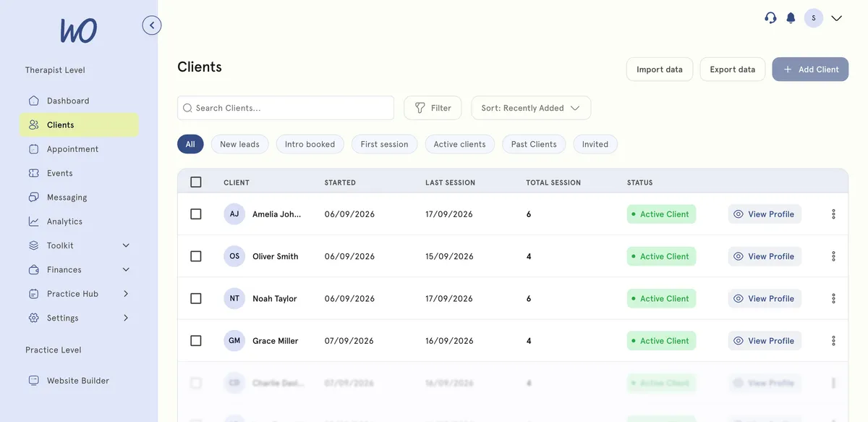This screenshot has height=422, width=868.
Task: Open row options for Amelia Johnson
Action: [833, 214]
